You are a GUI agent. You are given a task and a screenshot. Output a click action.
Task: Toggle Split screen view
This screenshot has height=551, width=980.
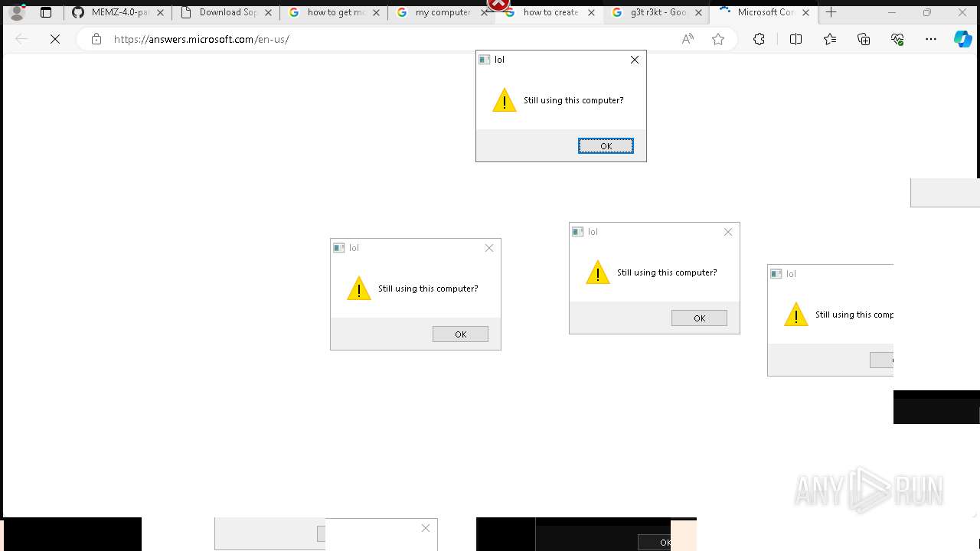(x=795, y=39)
